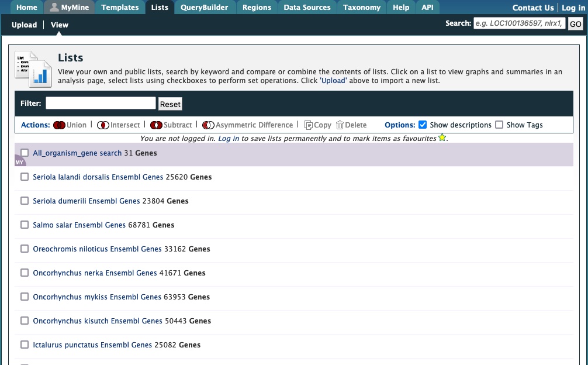Open Oncorhynchus mykiss Ensembl Genes list
This screenshot has width=588, height=365.
pyautogui.click(x=97, y=297)
